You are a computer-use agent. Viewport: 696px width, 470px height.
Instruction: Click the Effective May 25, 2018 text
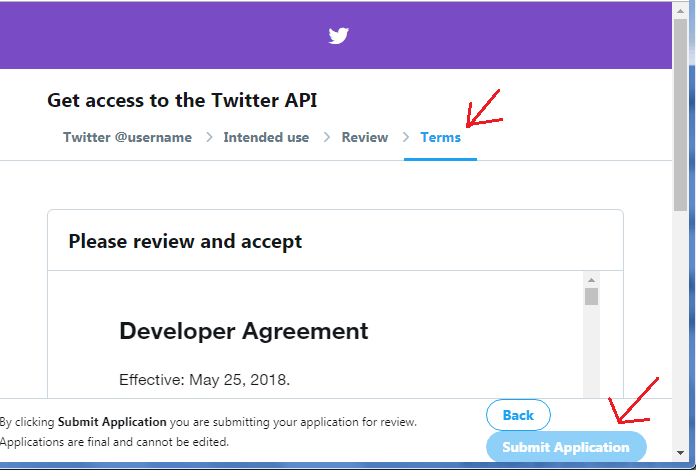(x=204, y=380)
